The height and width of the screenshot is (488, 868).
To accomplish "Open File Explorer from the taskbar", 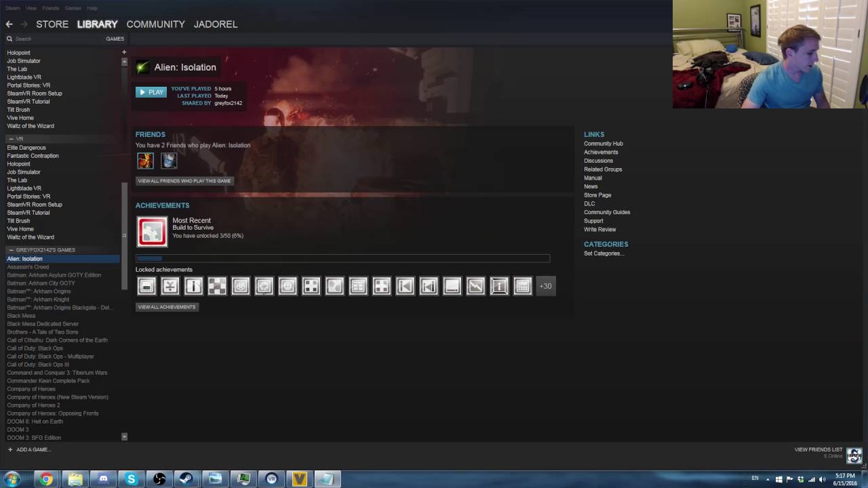I will point(75,479).
